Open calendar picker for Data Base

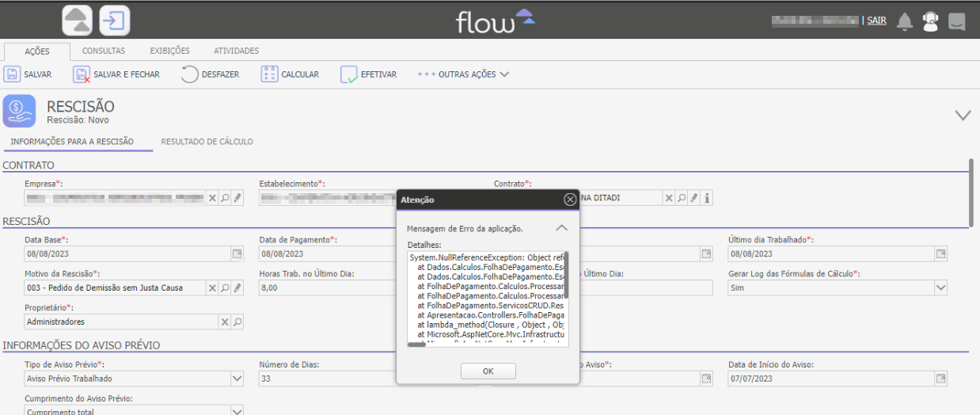point(236,254)
